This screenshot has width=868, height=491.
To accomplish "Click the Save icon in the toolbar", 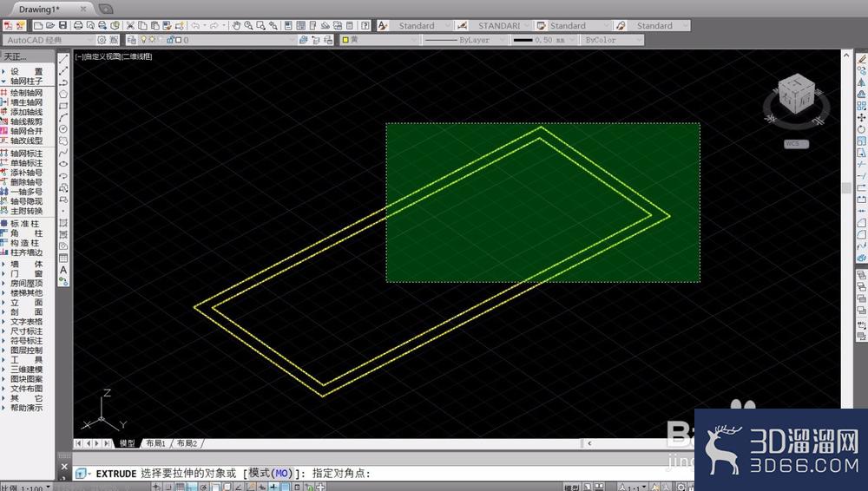I will point(62,25).
